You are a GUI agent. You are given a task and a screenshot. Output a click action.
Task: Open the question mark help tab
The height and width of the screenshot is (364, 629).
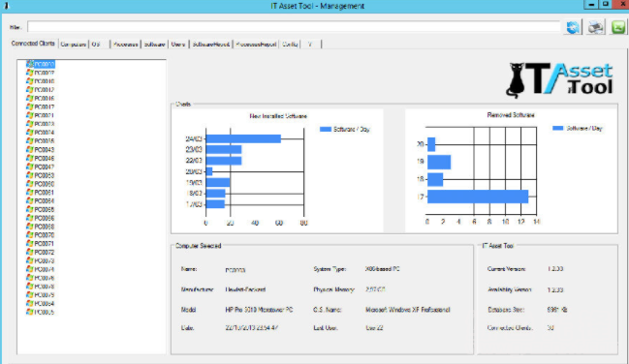[310, 45]
